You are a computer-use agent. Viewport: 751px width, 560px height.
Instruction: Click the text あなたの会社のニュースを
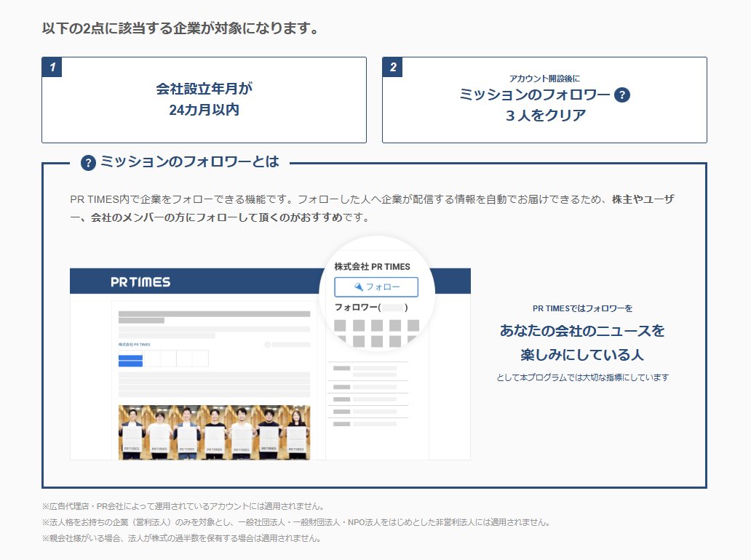[582, 331]
